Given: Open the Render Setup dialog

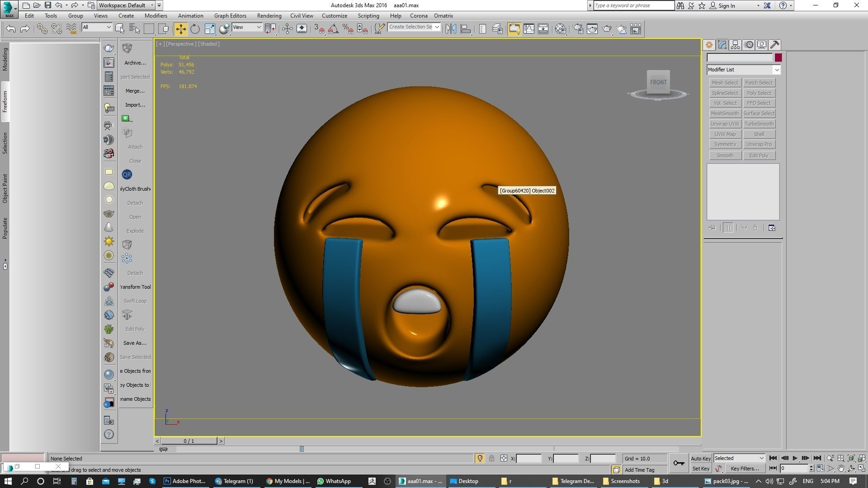Looking at the screenshot, I should pos(578,29).
